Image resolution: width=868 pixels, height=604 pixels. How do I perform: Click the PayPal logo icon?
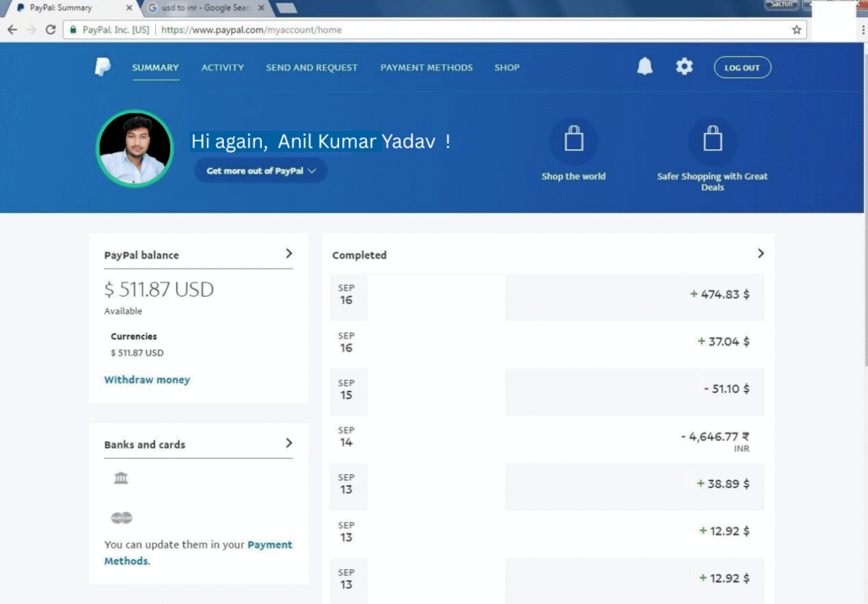[x=103, y=67]
